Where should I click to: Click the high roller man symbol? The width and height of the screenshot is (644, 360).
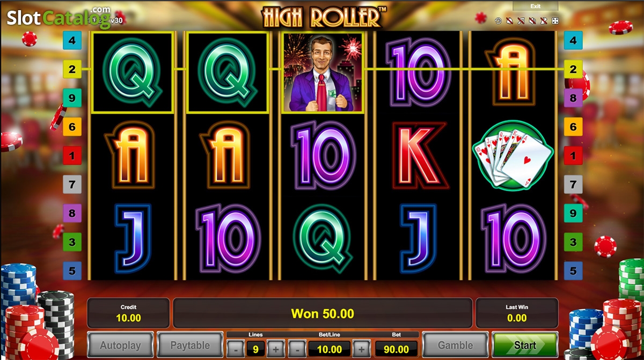tap(323, 72)
